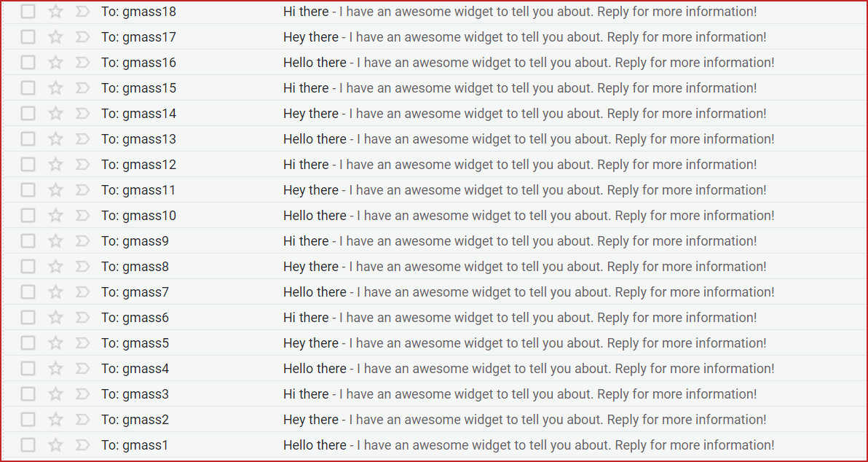Mark gmass9 email as important
This screenshot has height=462, width=868.
pyautogui.click(x=82, y=241)
